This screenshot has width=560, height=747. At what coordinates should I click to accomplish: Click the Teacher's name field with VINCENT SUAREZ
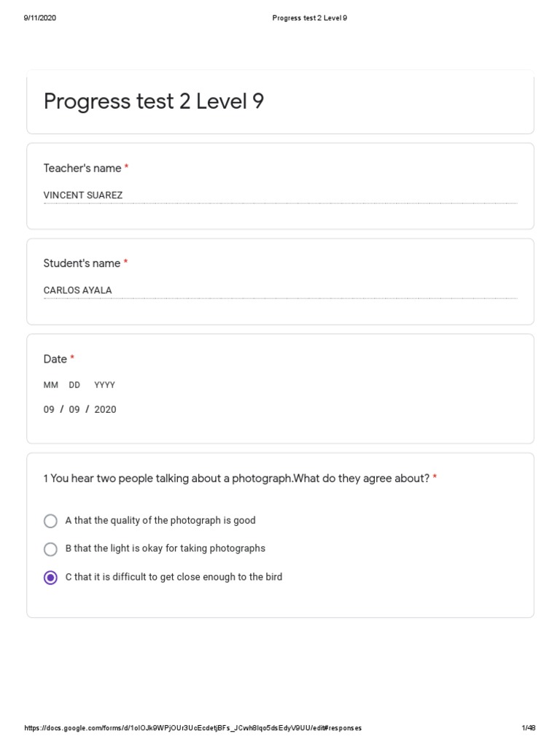[280, 196]
